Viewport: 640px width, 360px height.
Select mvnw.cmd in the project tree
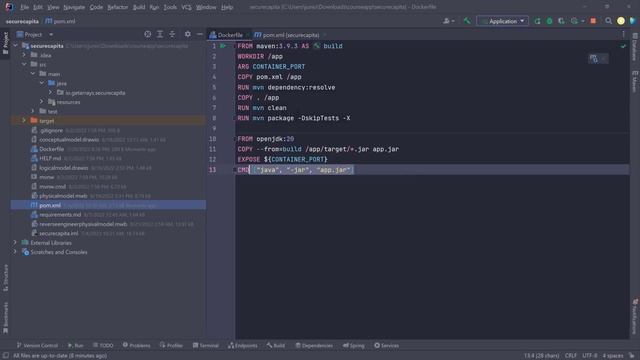(x=52, y=187)
